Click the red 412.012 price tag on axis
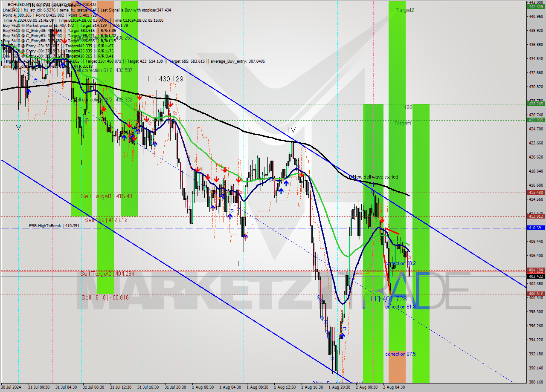 [536, 216]
